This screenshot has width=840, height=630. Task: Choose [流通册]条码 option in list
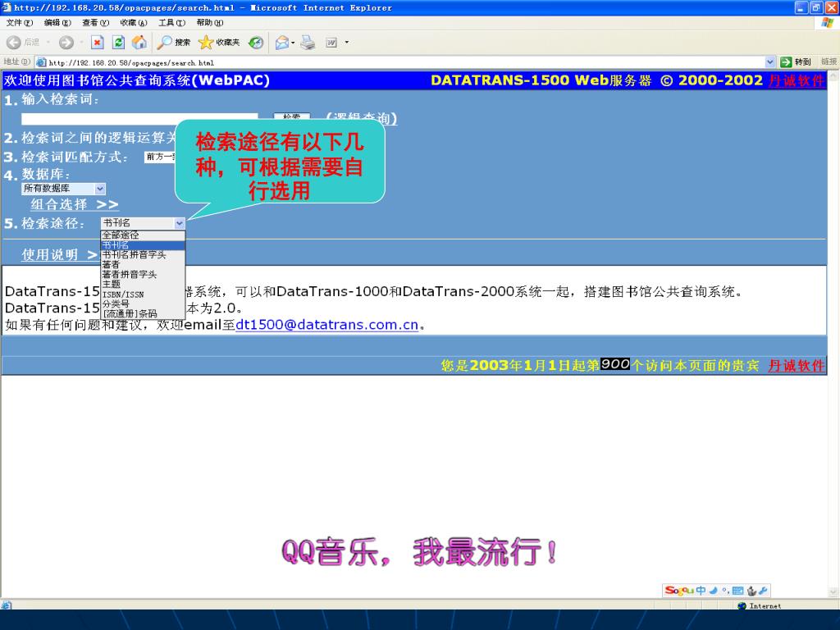143,313
